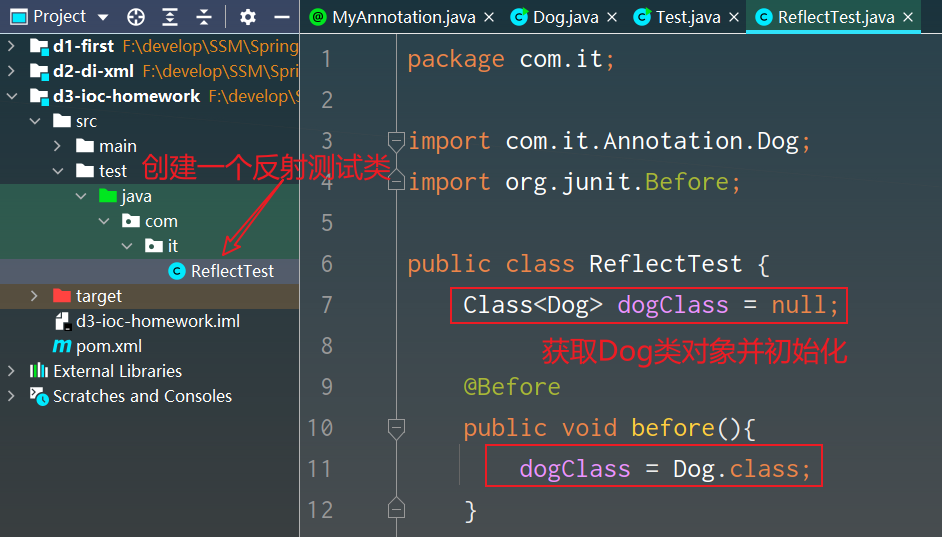The height and width of the screenshot is (537, 942).
Task: Select the d2-di-xml module row
Action: [150, 71]
